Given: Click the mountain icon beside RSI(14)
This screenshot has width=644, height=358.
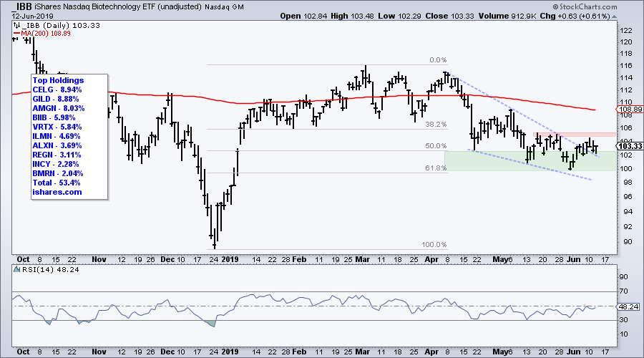Looking at the screenshot, I should point(17,270).
